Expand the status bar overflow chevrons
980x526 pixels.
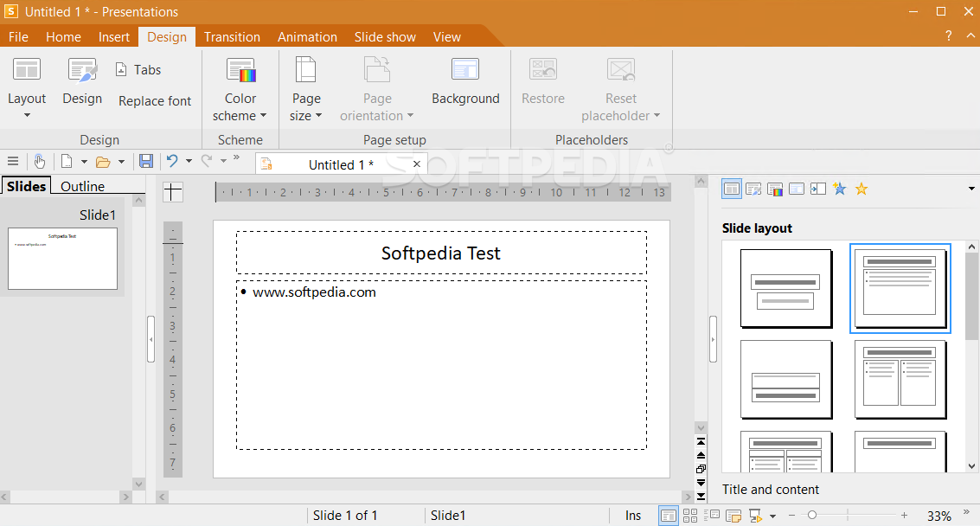pyautogui.click(x=966, y=511)
